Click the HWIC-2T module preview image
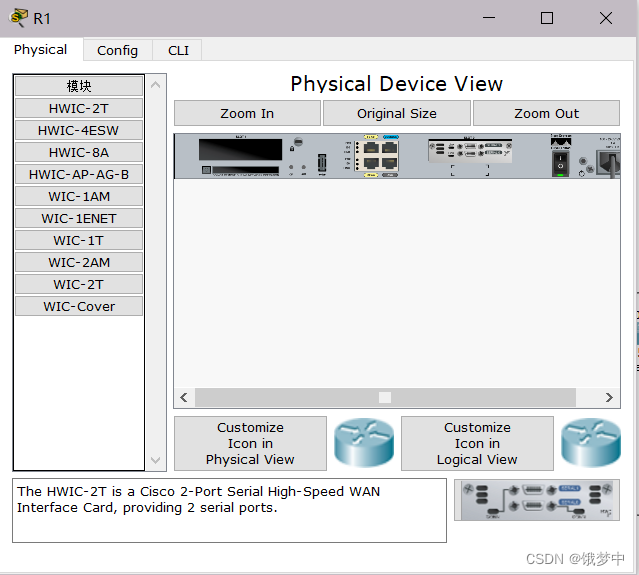Screen dimensions: 639x575 537,500
